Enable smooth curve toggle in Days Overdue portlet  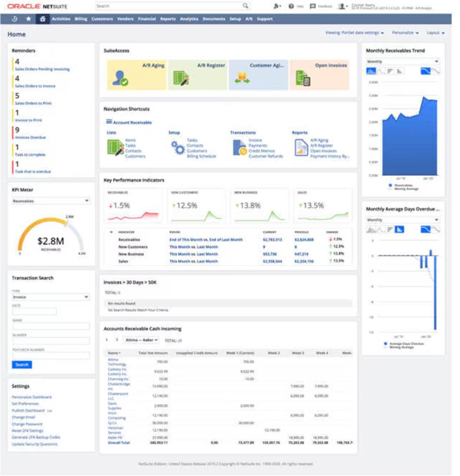click(426, 229)
